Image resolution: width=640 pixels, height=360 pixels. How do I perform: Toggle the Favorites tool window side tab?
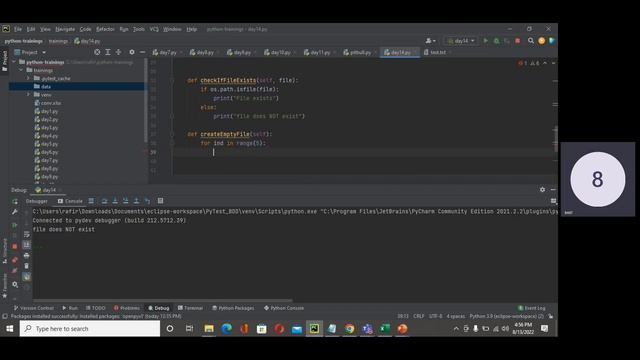click(x=4, y=286)
